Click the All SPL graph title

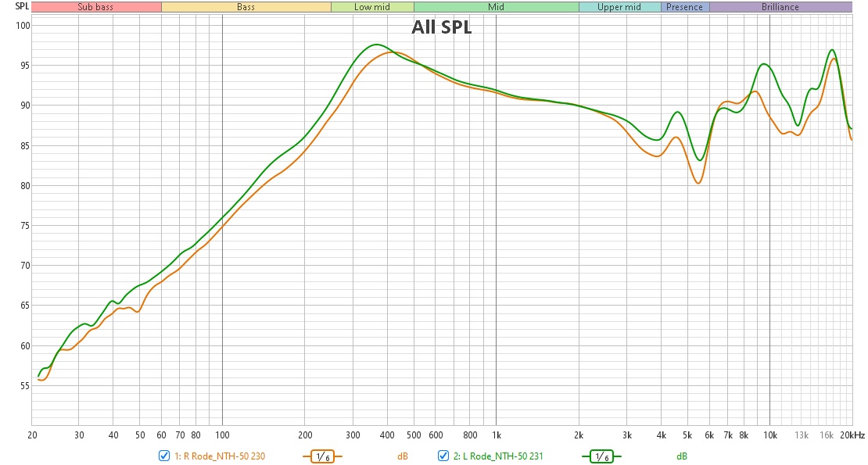point(441,27)
